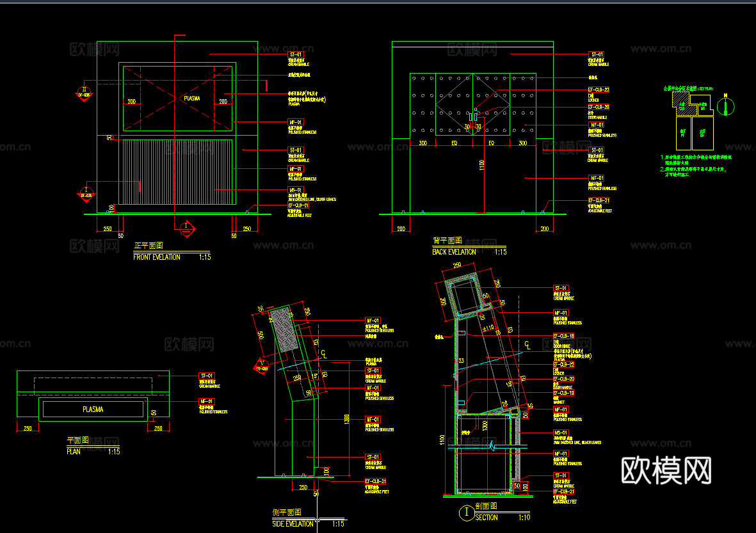
Task: Select the "1:10" scale text beside SECTION
Action: 524,517
